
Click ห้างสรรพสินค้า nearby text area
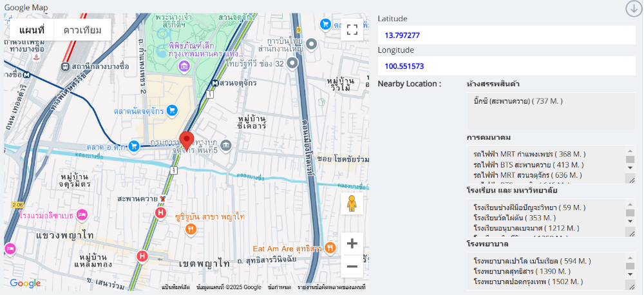(x=551, y=111)
